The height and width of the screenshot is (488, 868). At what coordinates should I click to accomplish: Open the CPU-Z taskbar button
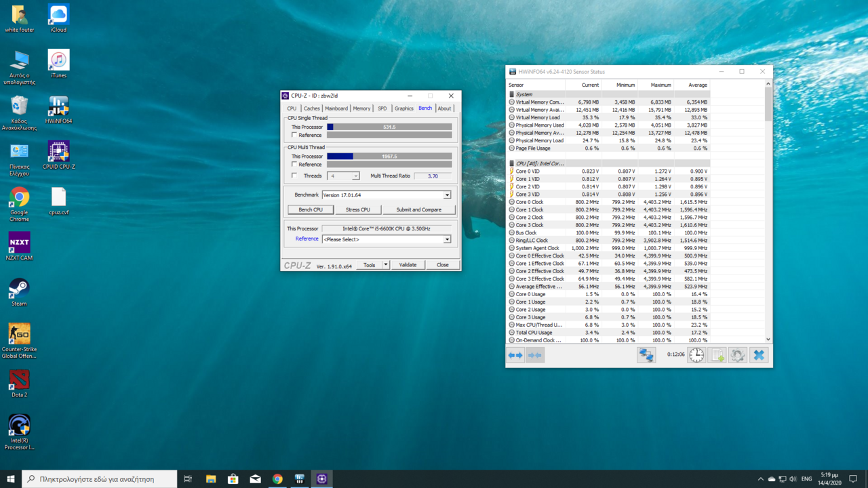(321, 479)
